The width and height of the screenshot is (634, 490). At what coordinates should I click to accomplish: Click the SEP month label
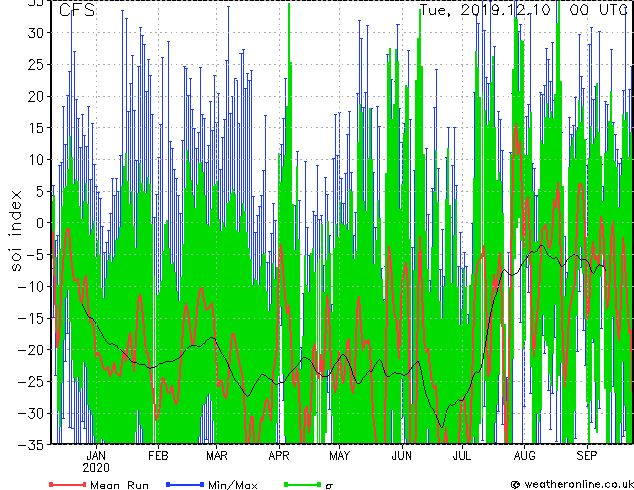coord(587,456)
